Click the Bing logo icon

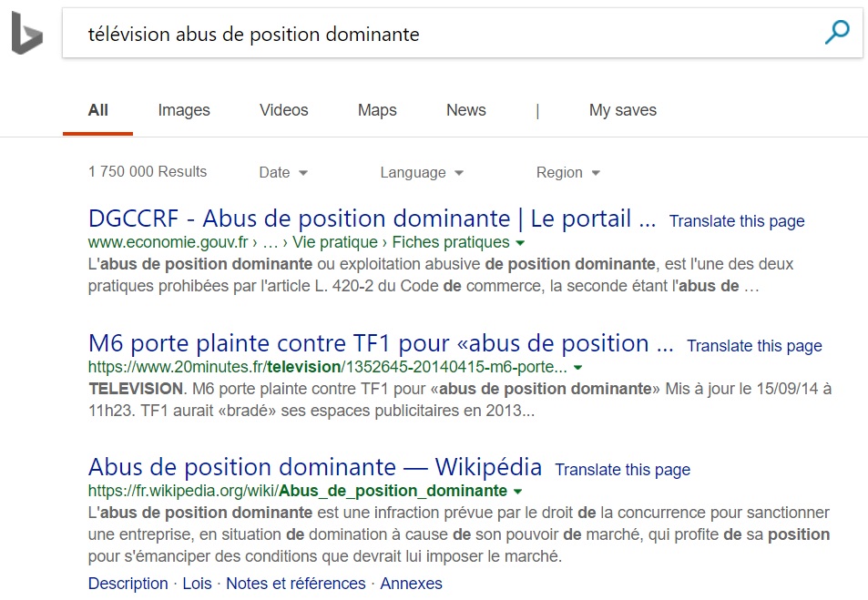coord(27,33)
